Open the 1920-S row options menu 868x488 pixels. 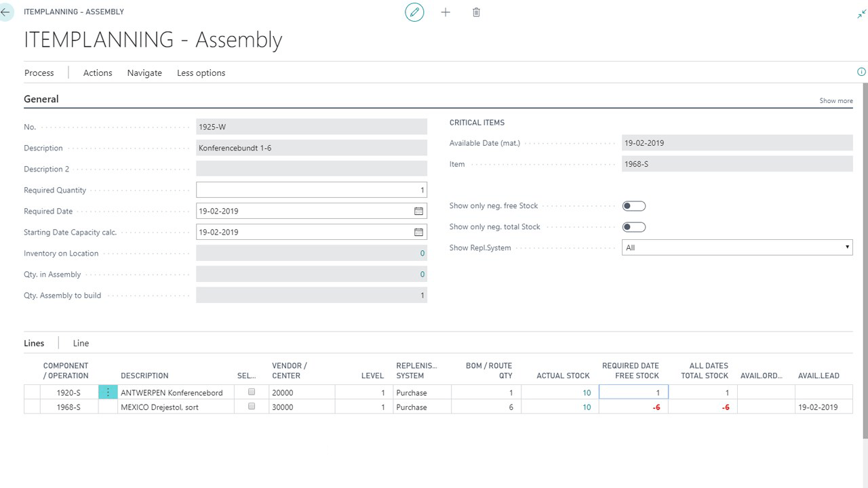pos(108,392)
